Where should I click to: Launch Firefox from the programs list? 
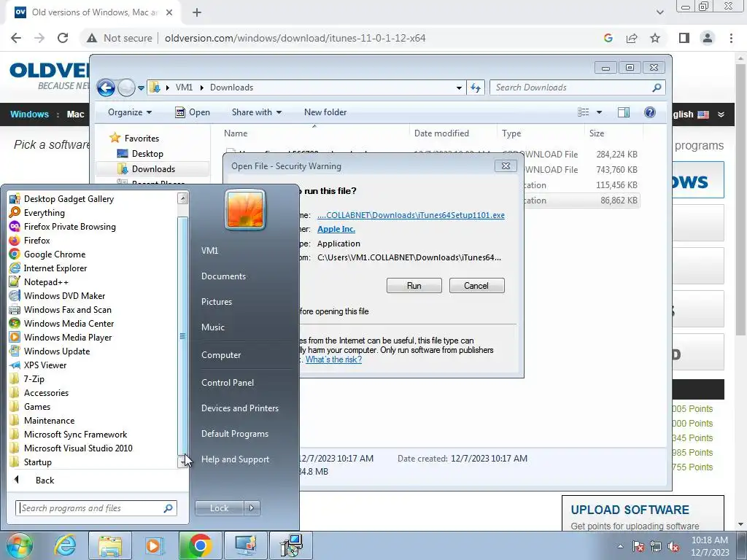tap(36, 241)
